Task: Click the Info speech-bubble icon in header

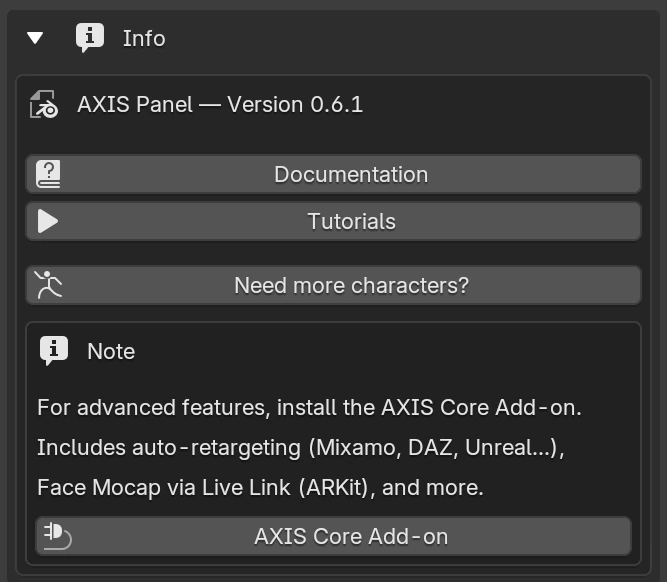Action: click(x=90, y=37)
